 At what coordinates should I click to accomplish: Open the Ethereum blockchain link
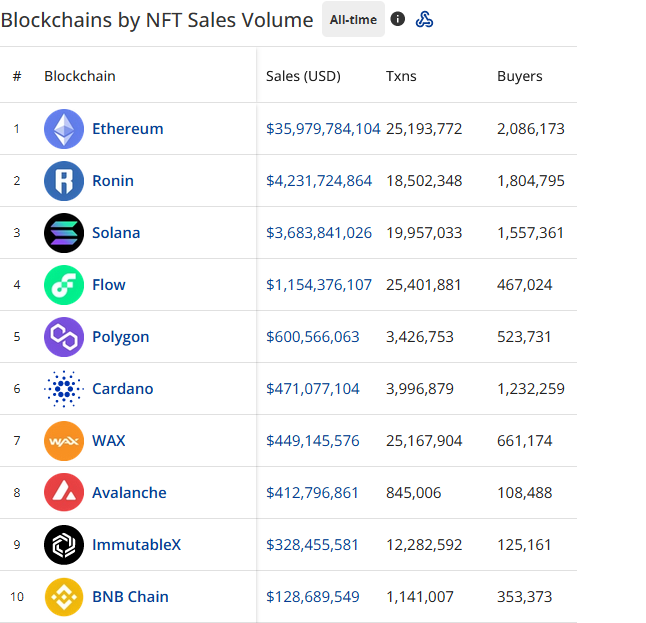[127, 129]
